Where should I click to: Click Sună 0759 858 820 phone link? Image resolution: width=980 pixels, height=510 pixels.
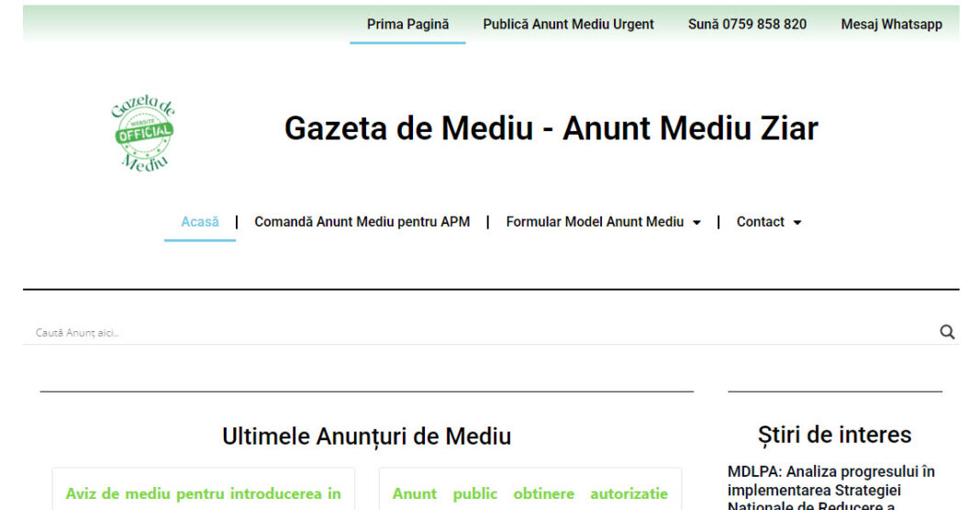pos(747,25)
